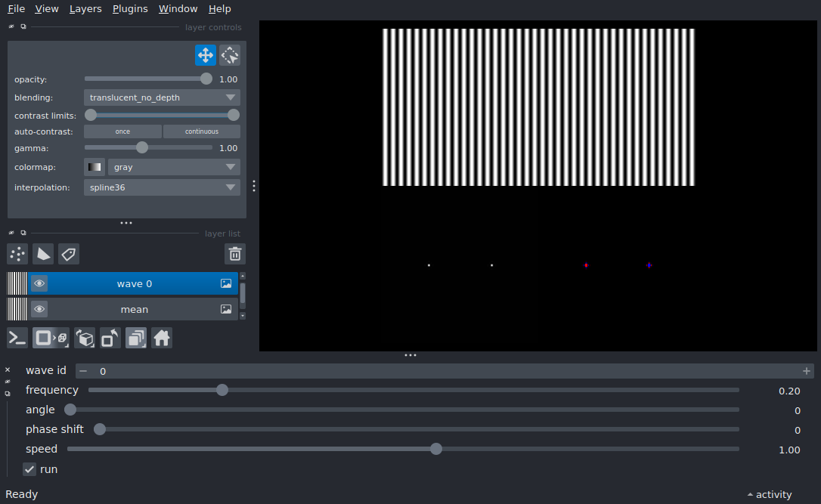Screen dimensions: 821x504
Task: Float the layer controls dock widget
Action: [23, 26]
